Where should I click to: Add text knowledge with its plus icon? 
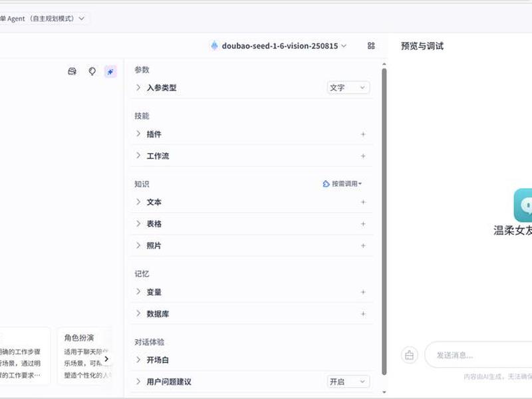363,202
